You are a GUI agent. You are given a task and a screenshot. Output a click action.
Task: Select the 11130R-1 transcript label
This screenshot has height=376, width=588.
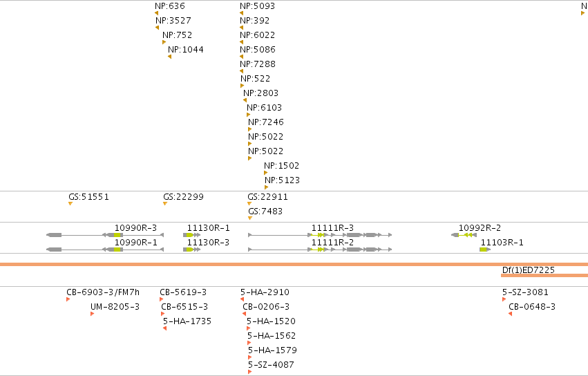[x=209, y=228]
